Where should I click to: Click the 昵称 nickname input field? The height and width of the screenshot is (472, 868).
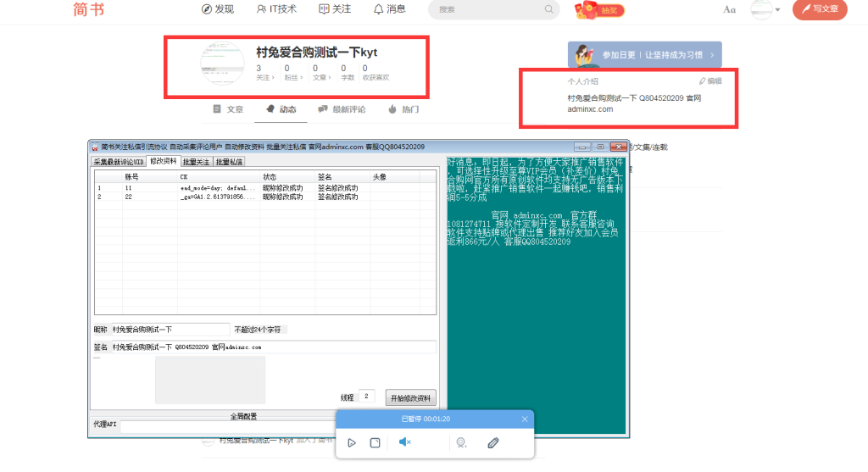[170, 329]
